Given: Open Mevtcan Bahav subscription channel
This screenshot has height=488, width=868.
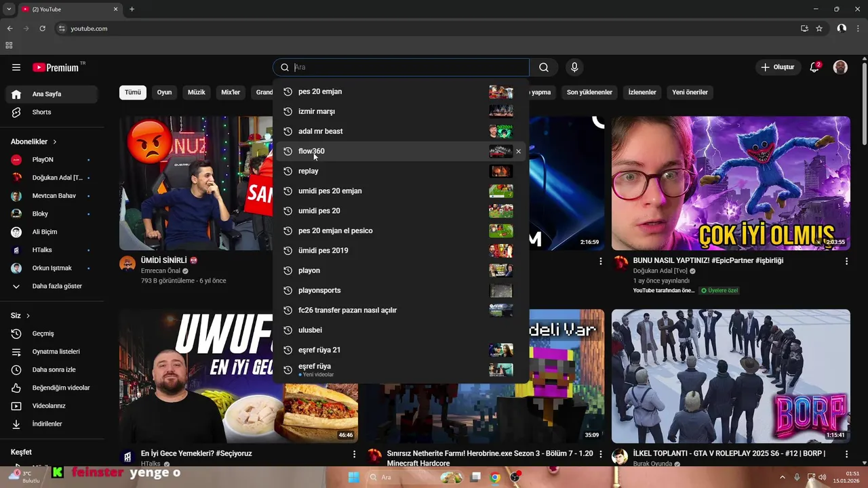Looking at the screenshot, I should tap(53, 196).
